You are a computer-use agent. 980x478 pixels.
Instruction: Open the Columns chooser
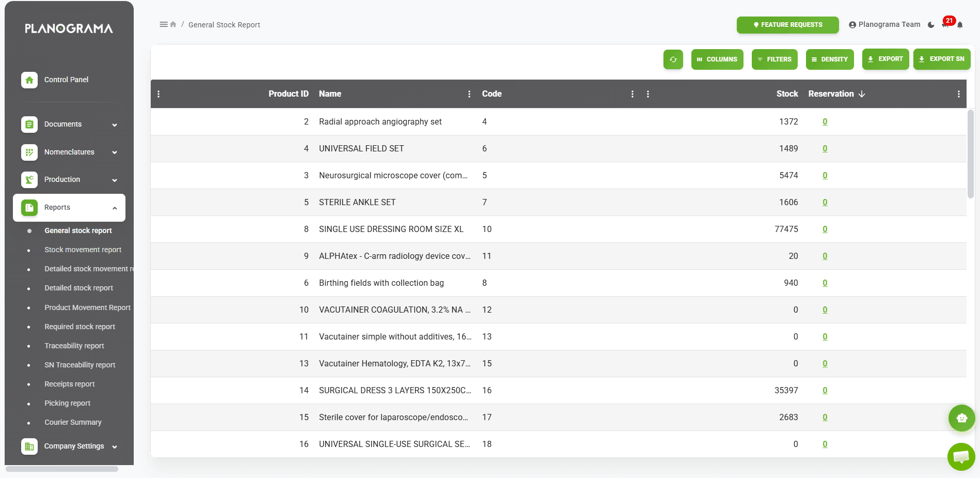[x=717, y=59]
